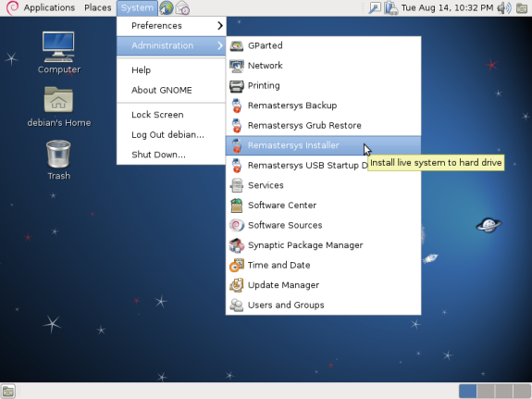
Task: Open the Services icon
Action: pos(237,185)
